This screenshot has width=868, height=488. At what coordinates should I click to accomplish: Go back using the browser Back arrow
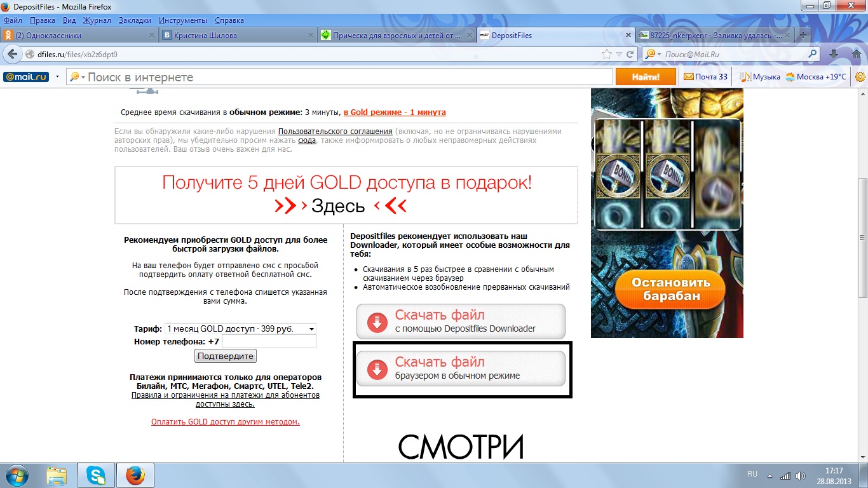coord(13,54)
